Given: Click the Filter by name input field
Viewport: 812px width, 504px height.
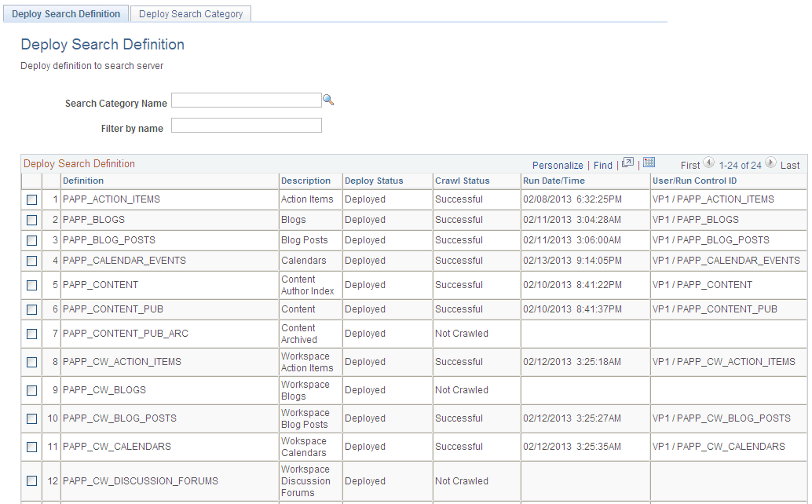Looking at the screenshot, I should coord(246,125).
